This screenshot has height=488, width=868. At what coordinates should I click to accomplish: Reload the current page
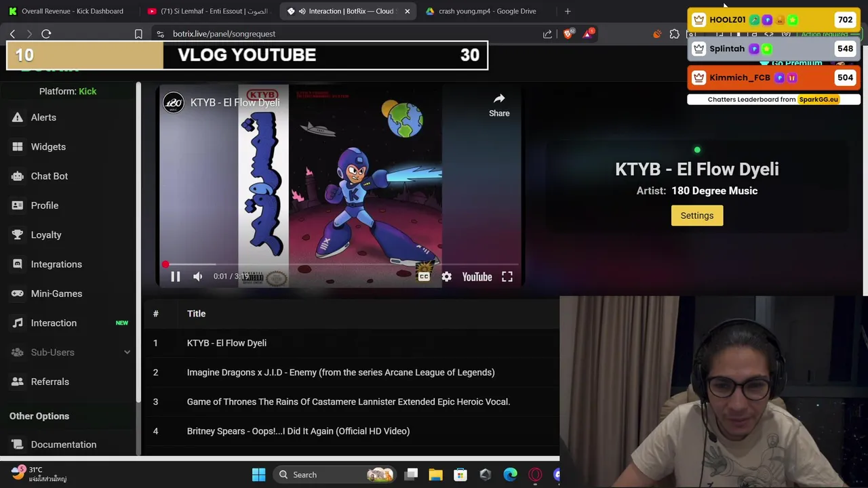click(x=46, y=34)
